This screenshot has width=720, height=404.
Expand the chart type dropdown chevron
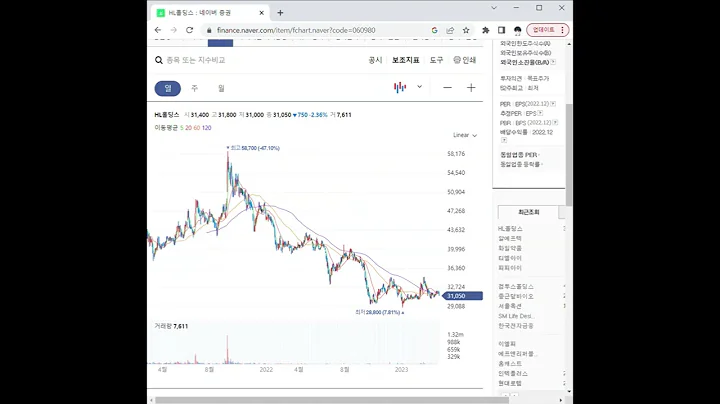(x=419, y=87)
